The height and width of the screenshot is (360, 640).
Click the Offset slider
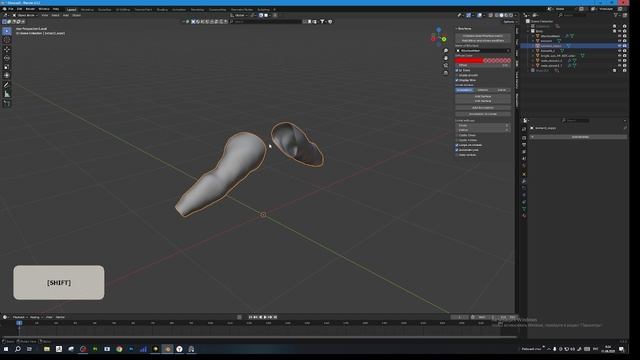[483, 65]
